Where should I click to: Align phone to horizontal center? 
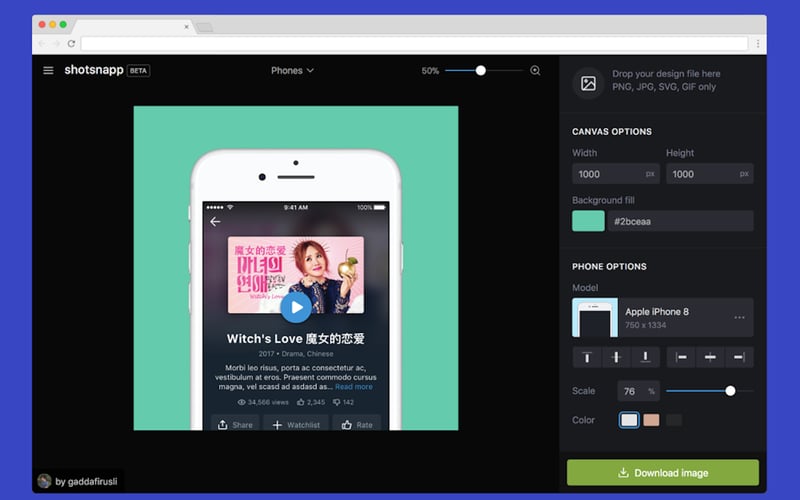pos(710,357)
